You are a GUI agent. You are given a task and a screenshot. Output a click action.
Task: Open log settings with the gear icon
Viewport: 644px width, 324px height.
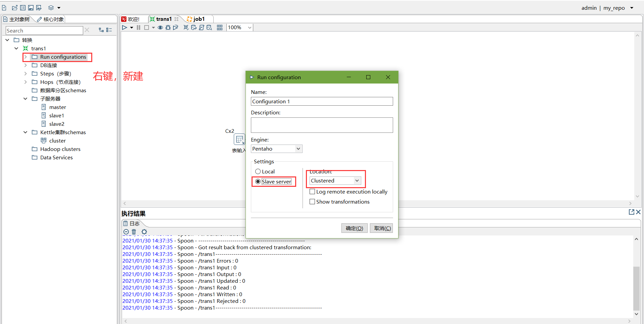tap(144, 232)
